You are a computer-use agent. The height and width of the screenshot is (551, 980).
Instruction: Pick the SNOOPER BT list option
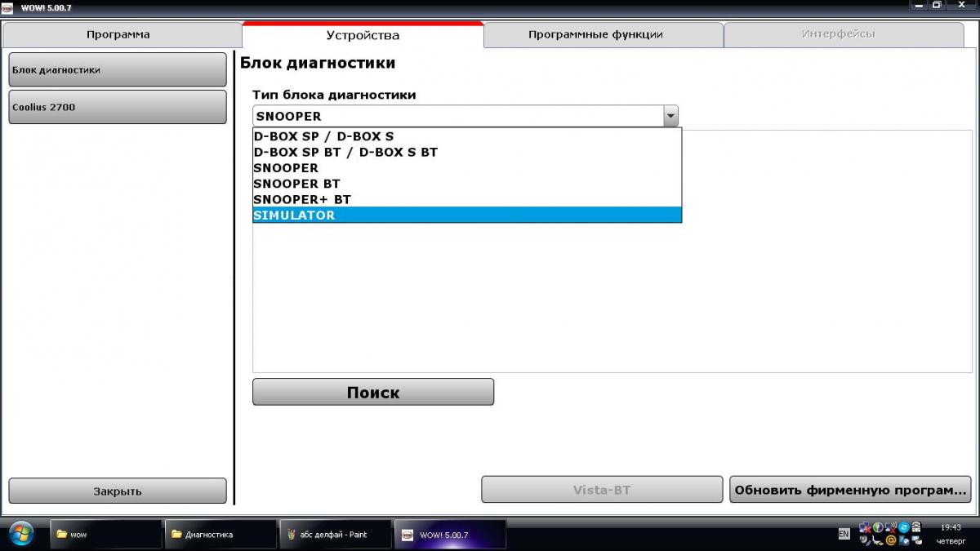click(x=467, y=184)
